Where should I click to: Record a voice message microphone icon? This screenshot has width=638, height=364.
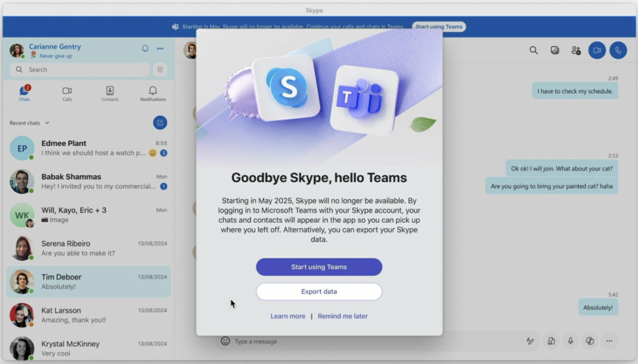pos(571,341)
